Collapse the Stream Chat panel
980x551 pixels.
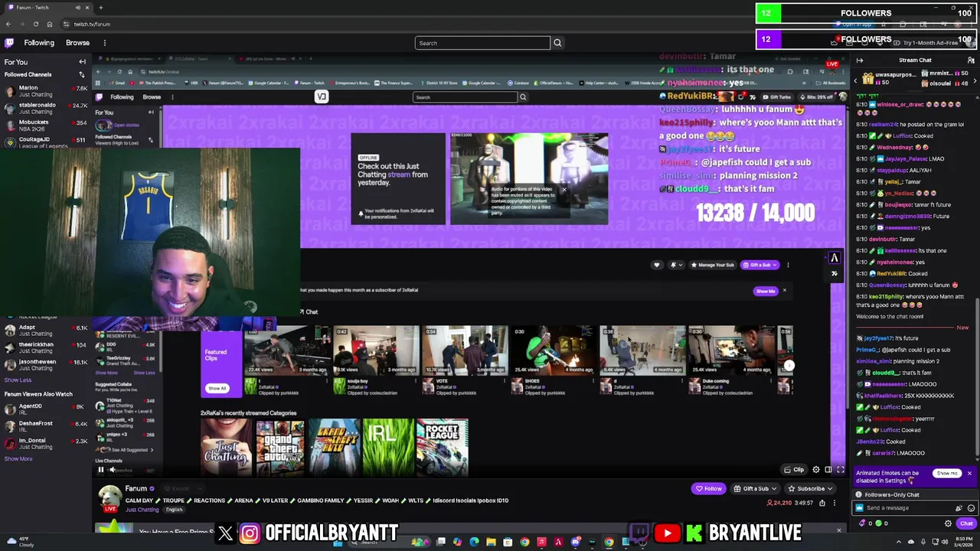860,60
